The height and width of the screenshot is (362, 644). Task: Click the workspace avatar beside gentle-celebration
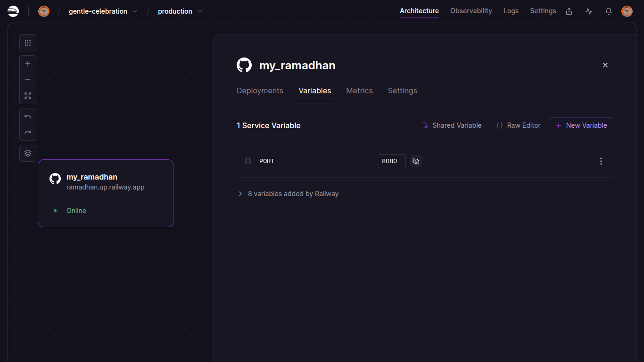coord(44,11)
